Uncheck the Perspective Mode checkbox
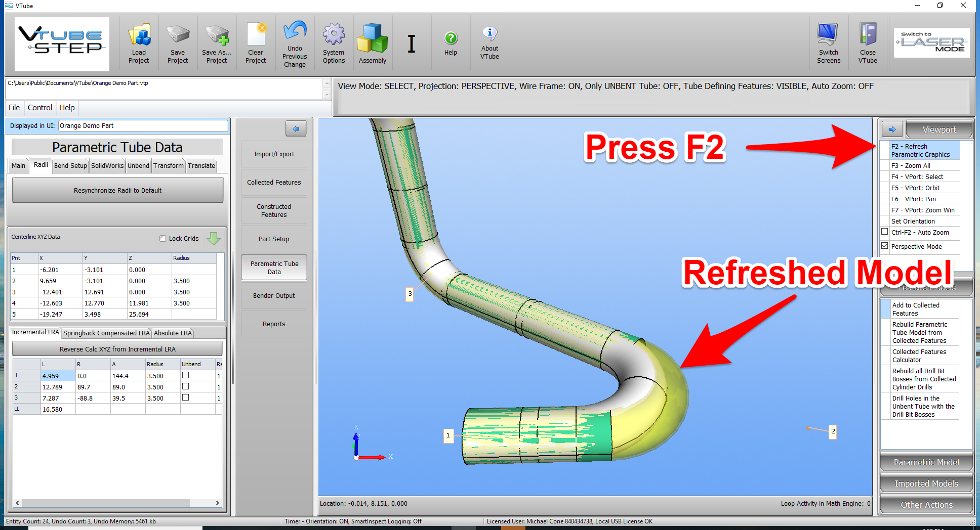This screenshot has height=530, width=980. 885,246
